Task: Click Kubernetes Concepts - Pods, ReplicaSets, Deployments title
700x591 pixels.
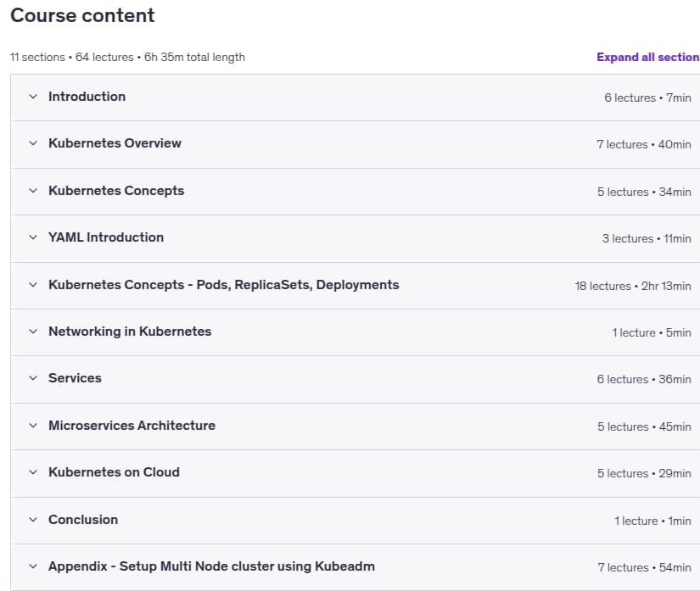Action: click(224, 285)
